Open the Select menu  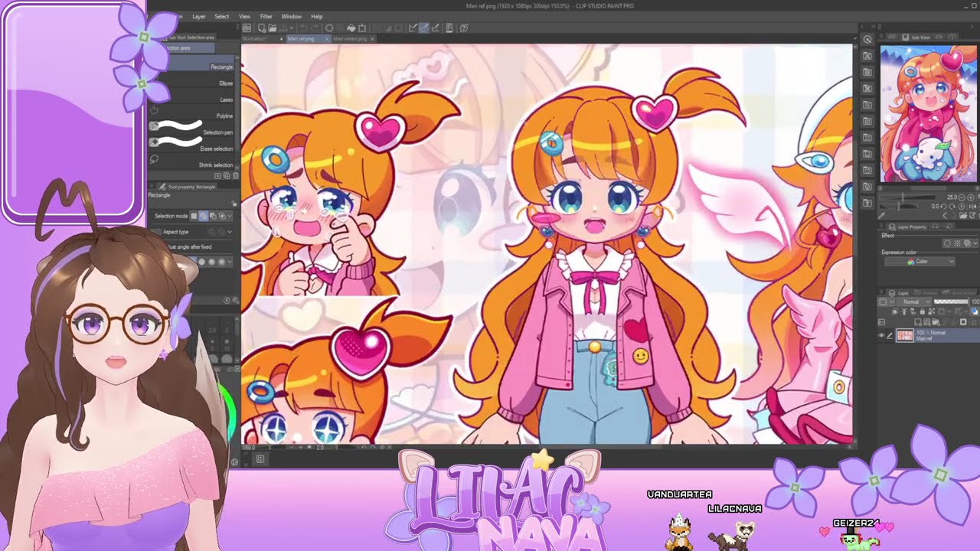221,16
